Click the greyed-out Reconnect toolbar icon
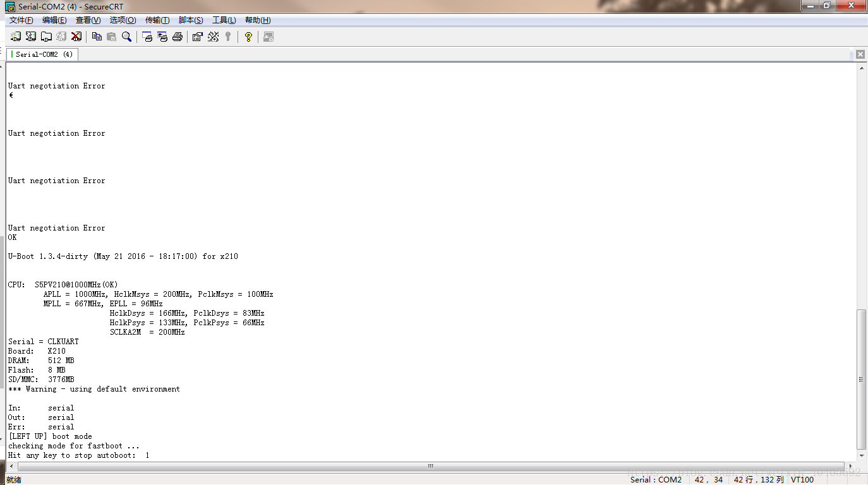The image size is (868, 485). (x=61, y=37)
